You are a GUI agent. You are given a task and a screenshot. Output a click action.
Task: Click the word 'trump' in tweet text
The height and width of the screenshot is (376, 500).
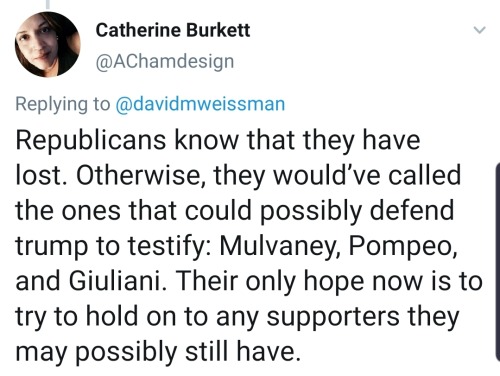(51, 247)
